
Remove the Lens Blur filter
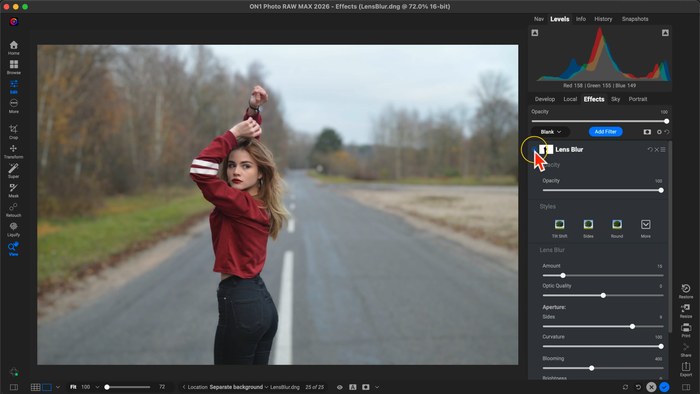(x=657, y=149)
